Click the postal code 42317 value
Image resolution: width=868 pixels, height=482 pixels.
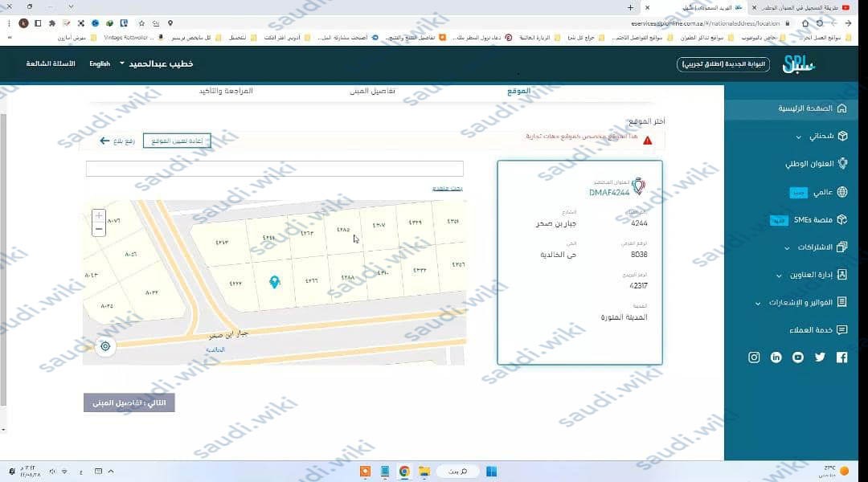click(638, 286)
